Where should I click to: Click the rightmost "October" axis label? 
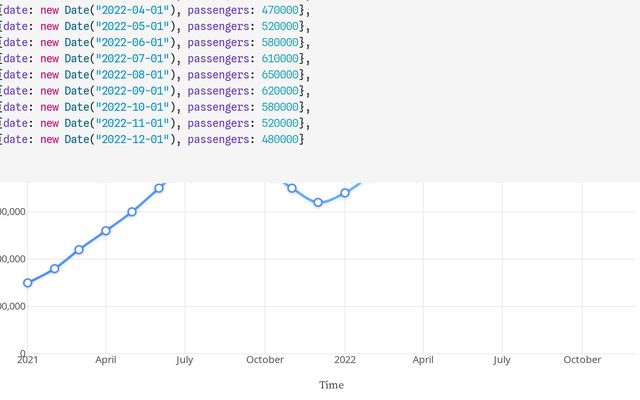point(582,360)
